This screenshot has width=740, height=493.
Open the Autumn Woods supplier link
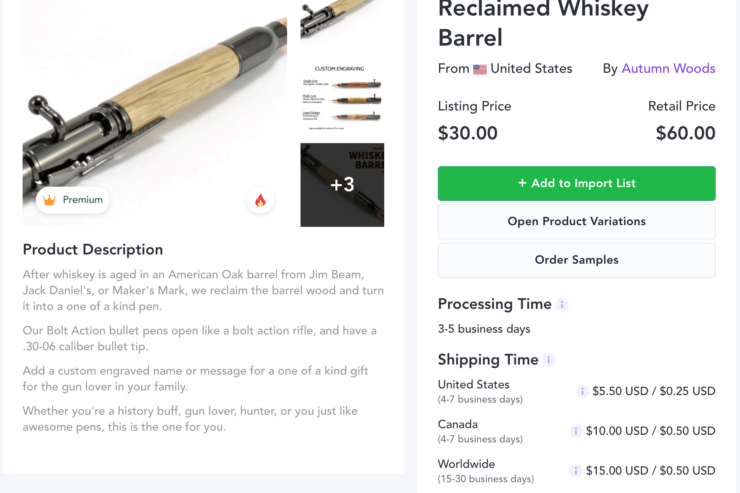pos(668,69)
